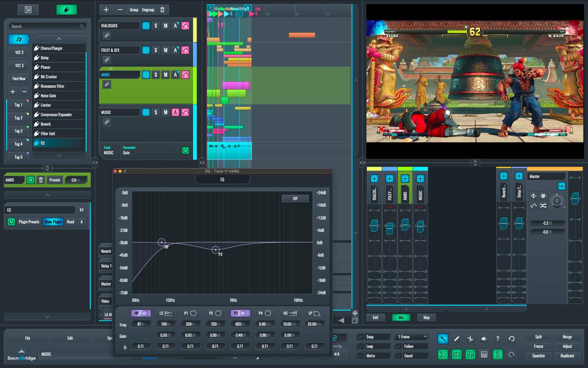Viewport: 588px width, 368px height.
Task: Collapse the AMBS effect chain chevron
Action: (47, 195)
